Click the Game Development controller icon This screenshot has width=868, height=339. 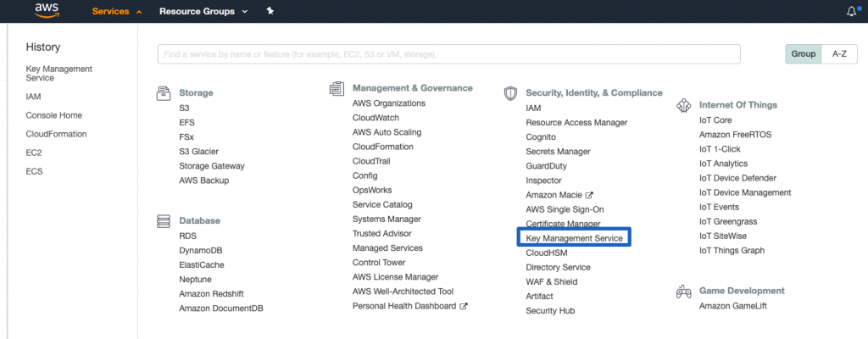683,291
